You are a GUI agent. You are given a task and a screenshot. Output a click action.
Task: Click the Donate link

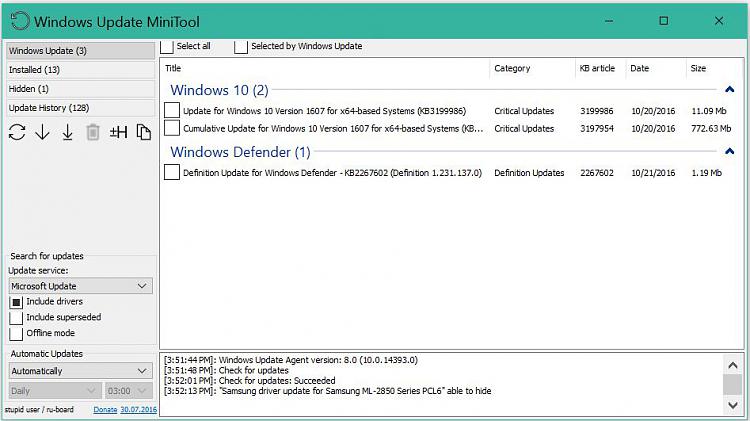coord(105,410)
